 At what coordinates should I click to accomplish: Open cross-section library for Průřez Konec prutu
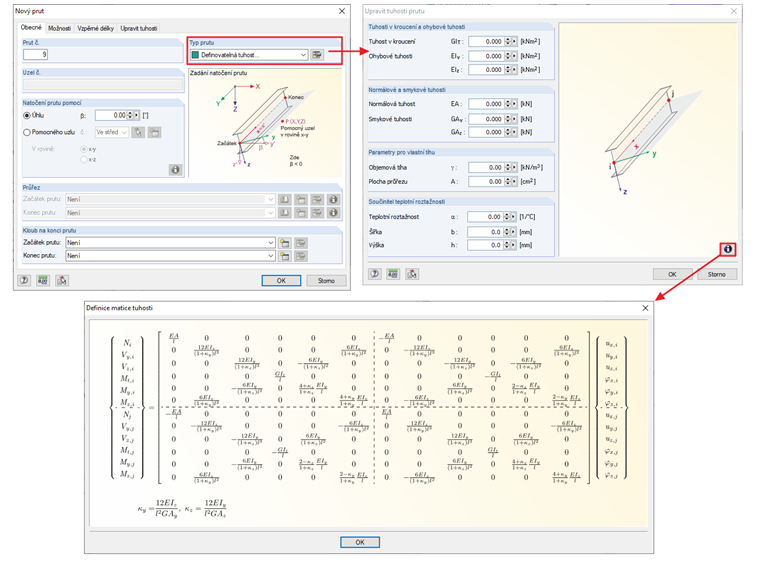tap(285, 213)
